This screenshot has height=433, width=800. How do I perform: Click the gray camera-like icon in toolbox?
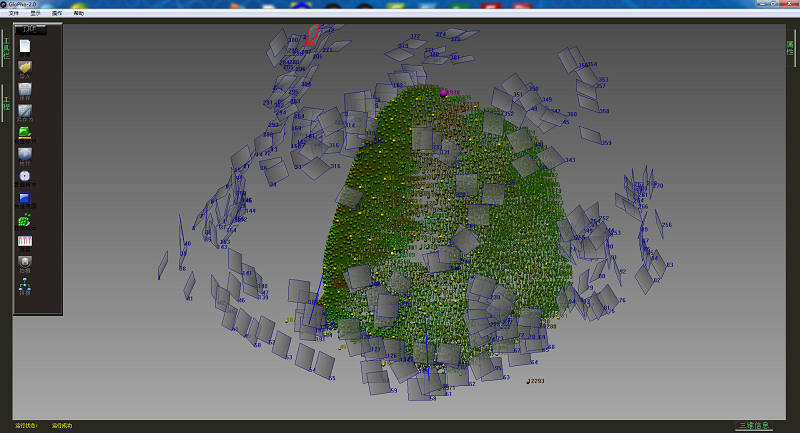pos(25,263)
